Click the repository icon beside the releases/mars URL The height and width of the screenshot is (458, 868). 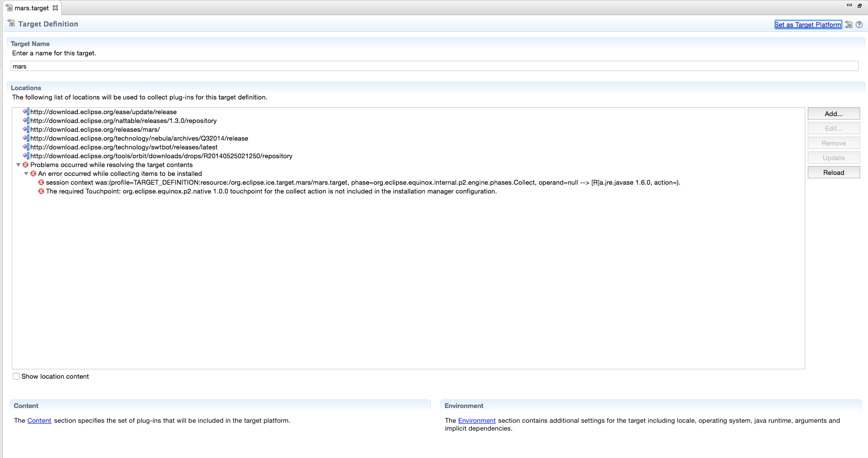point(25,129)
